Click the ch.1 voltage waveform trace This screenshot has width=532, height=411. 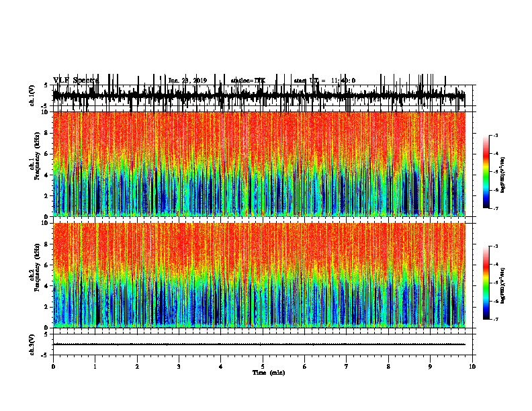pos(259,95)
